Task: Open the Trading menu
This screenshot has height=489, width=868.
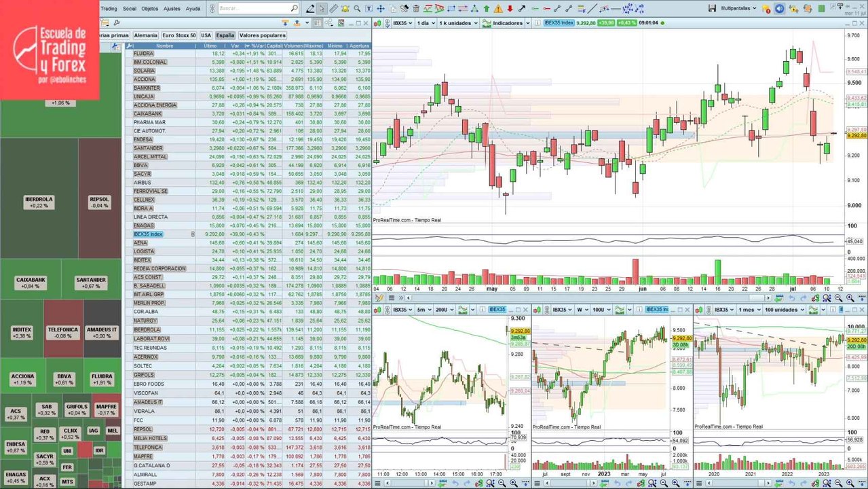Action: click(109, 8)
